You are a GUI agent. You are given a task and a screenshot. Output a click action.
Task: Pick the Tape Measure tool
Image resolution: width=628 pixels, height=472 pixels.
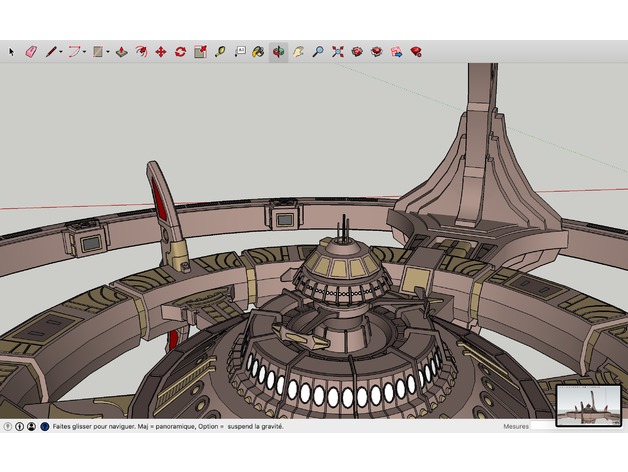tap(220, 51)
